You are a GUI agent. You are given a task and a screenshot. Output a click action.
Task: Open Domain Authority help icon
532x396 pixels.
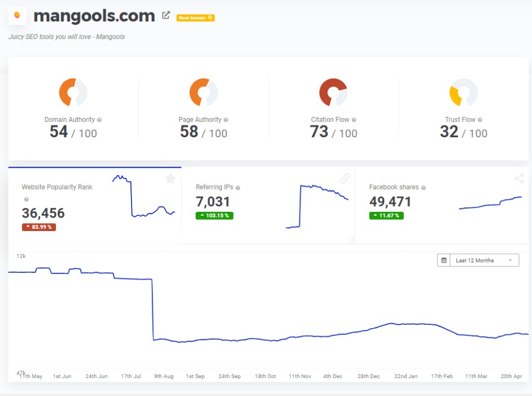tap(99, 120)
